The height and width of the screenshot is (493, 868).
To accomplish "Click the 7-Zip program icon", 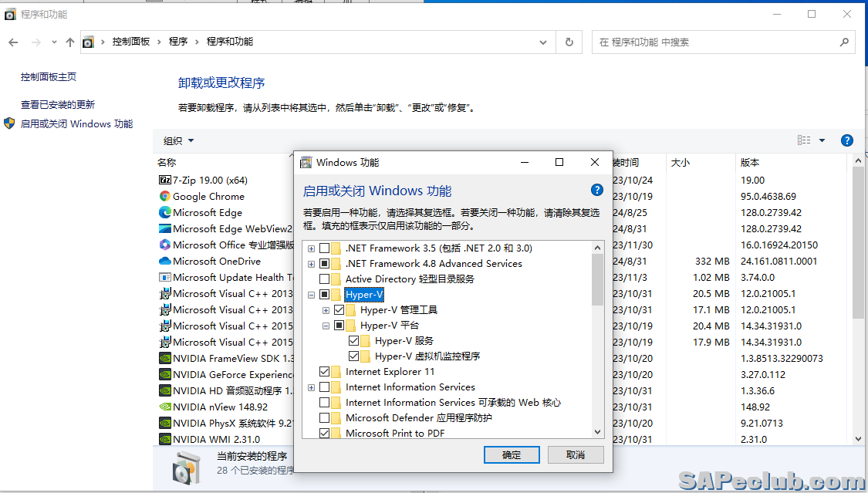I will 164,180.
